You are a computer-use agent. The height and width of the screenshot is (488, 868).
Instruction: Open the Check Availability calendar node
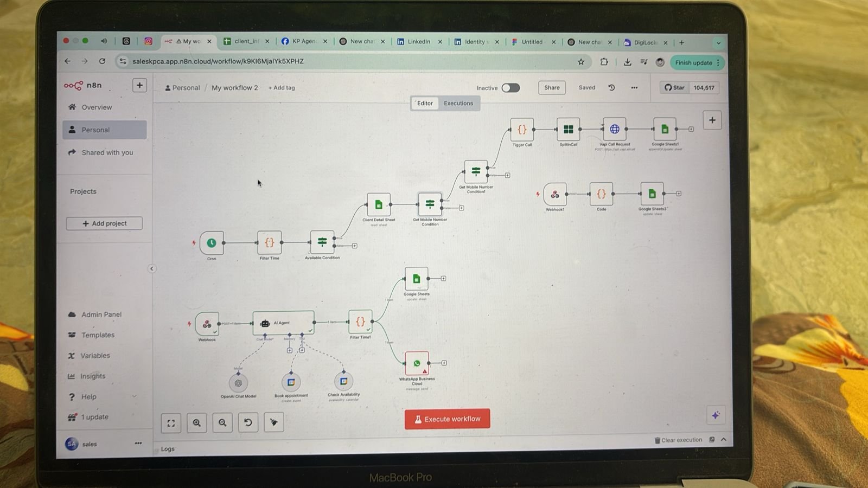pos(343,381)
